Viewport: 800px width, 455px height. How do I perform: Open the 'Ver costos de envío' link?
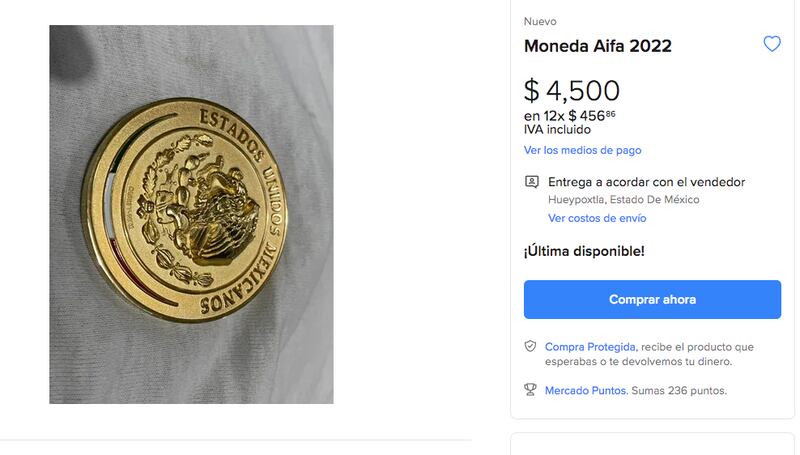click(x=597, y=218)
